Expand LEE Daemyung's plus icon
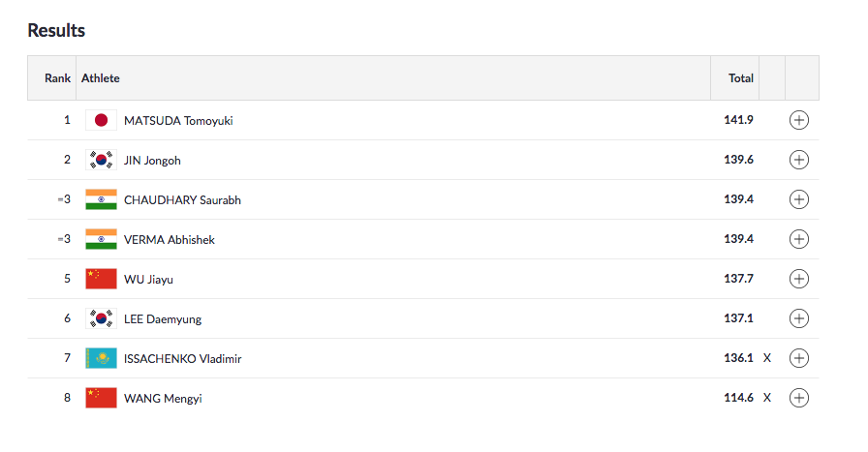The image size is (868, 452). click(x=799, y=318)
